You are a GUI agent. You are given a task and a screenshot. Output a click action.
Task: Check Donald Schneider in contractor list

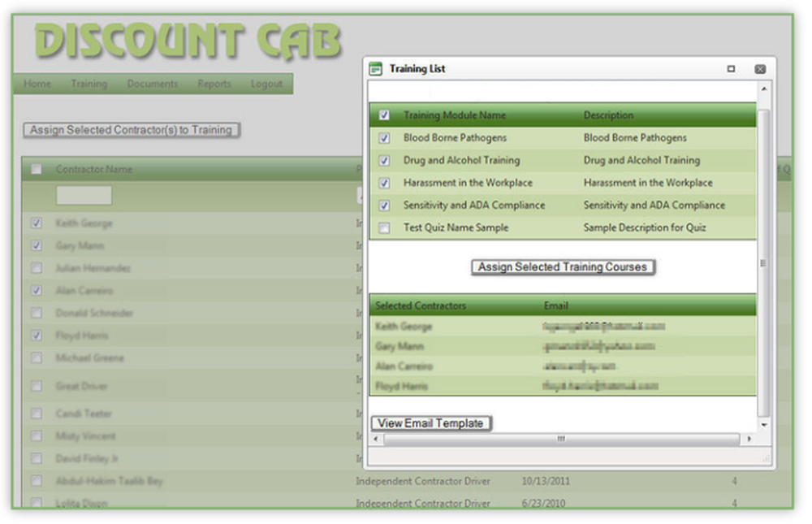click(37, 313)
